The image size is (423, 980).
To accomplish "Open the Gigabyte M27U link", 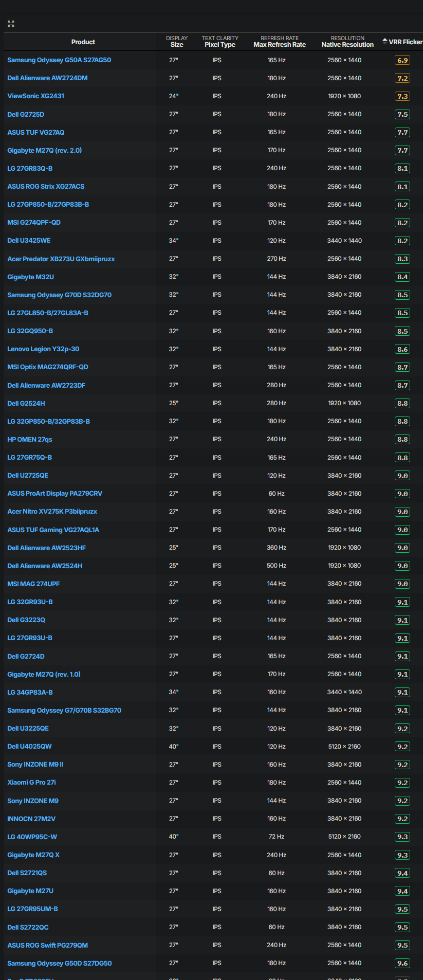I will point(30,891).
